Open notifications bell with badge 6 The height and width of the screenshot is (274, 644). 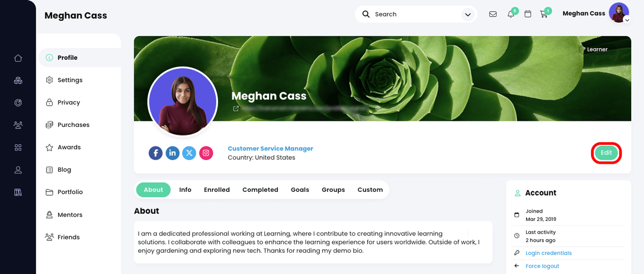tap(511, 14)
